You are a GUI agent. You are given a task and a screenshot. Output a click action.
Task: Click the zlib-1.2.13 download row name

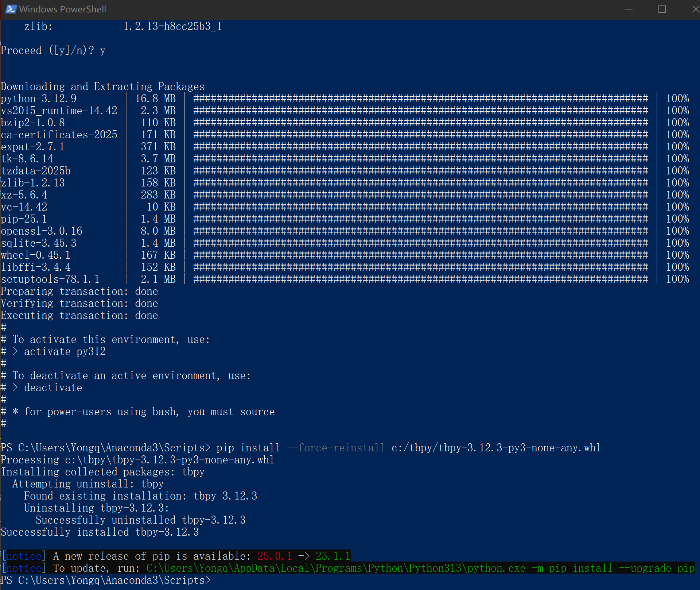[33, 183]
